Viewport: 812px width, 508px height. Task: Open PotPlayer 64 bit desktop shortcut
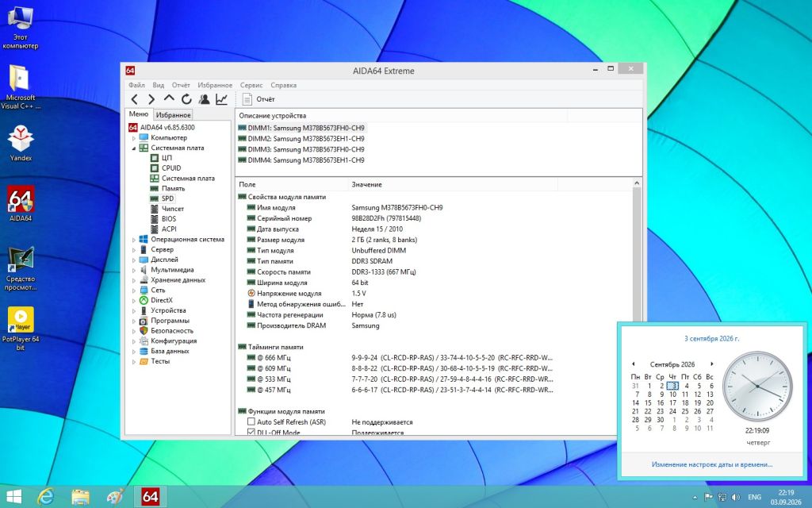21,329
